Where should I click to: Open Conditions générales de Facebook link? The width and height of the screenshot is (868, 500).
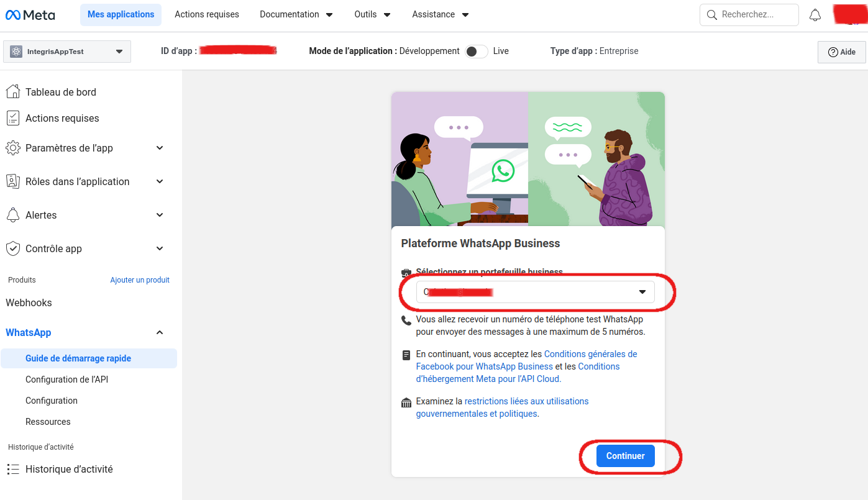point(527,360)
